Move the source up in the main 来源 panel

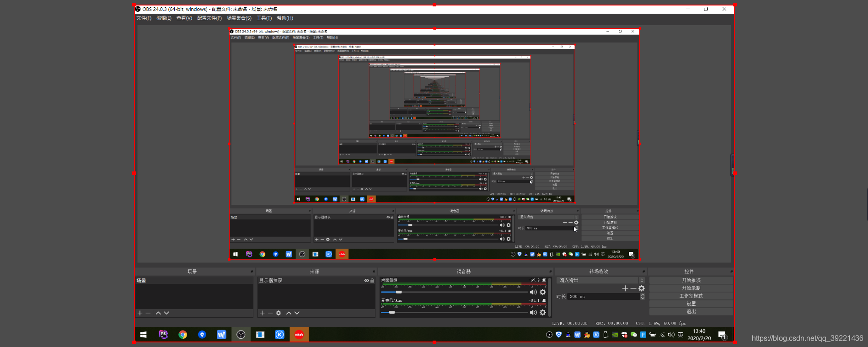point(289,313)
